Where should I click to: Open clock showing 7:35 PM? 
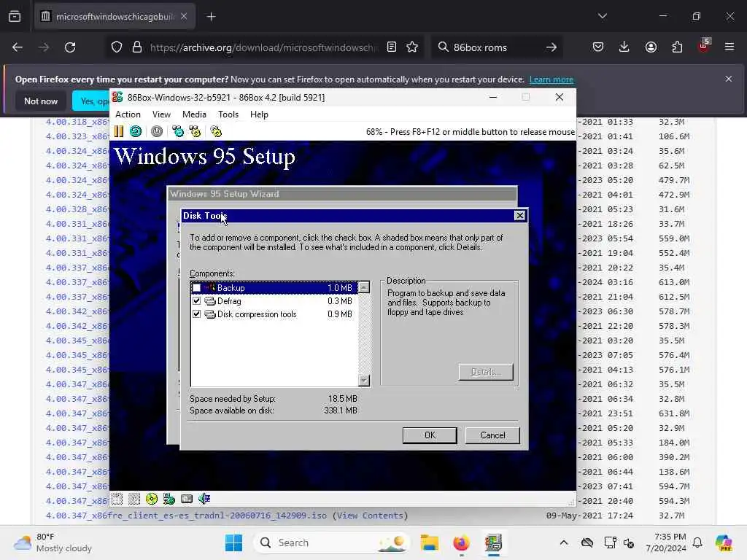[x=665, y=542]
